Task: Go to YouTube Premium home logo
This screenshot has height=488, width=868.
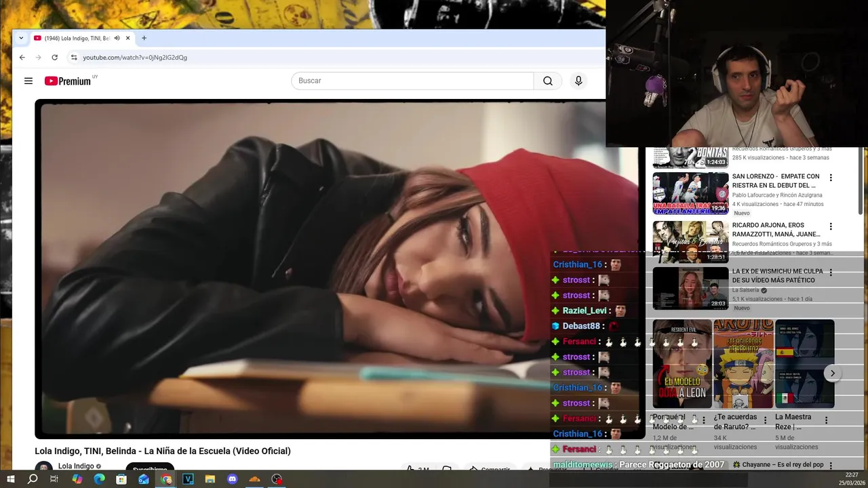Action: [x=68, y=81]
